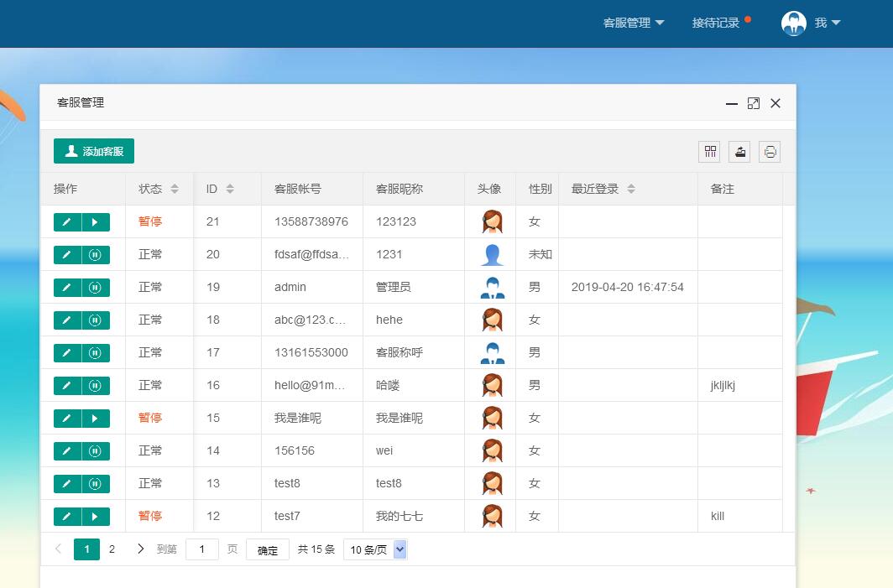Click the 确定 button in pagination
Screen dimensions: 893x588
[x=268, y=550]
